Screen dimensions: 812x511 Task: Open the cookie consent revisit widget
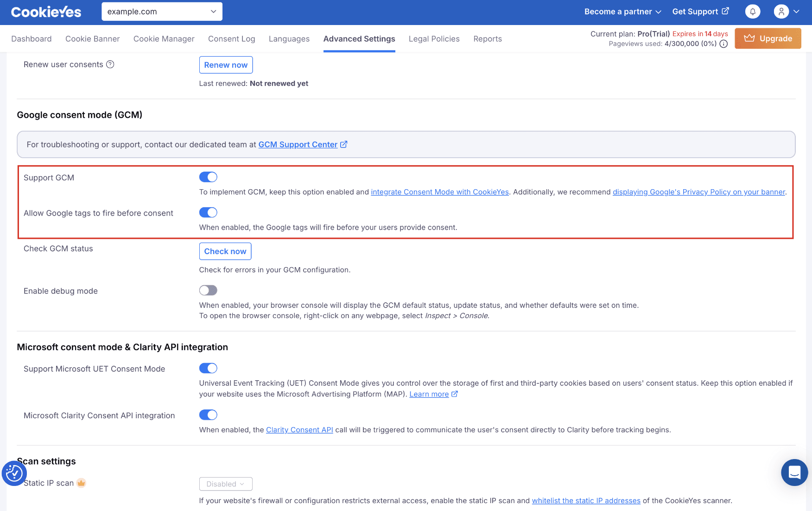coord(14,473)
